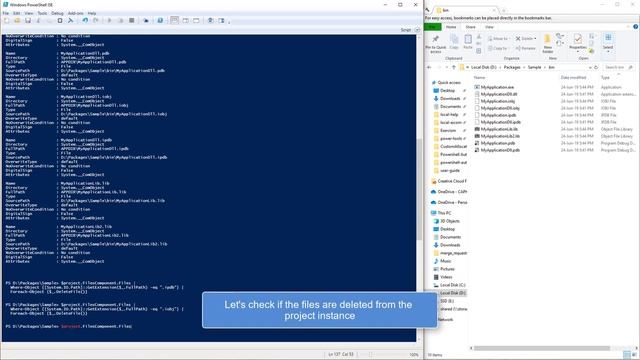The width and height of the screenshot is (640, 360).
Task: Click the Name column header
Action: 480,78
